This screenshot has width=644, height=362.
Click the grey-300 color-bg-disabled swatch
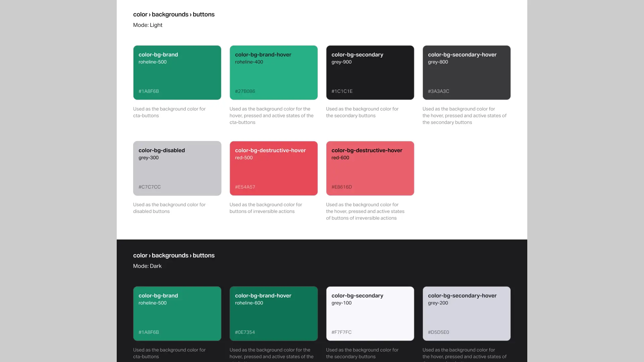click(177, 168)
